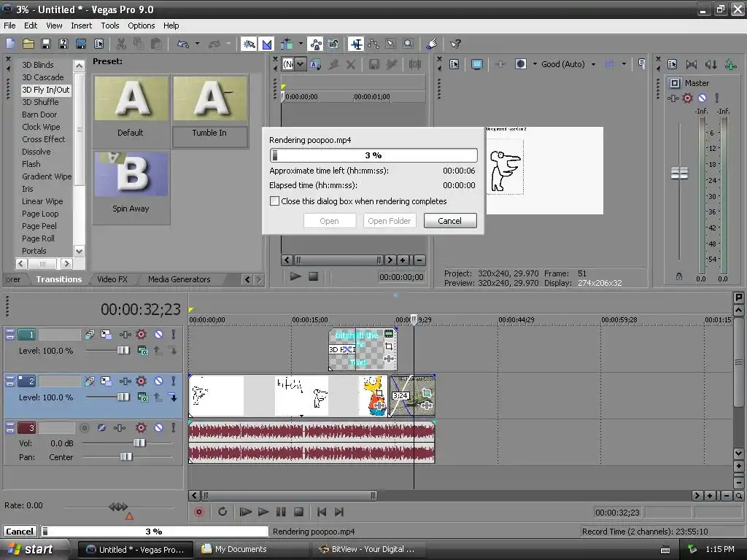Mute audio track 3
747x560 pixels.
click(158, 427)
